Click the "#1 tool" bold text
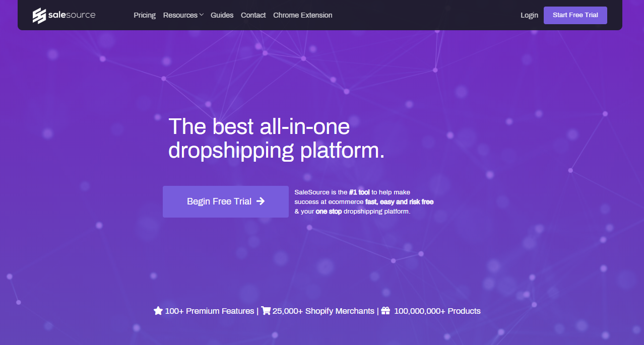 [x=359, y=192]
